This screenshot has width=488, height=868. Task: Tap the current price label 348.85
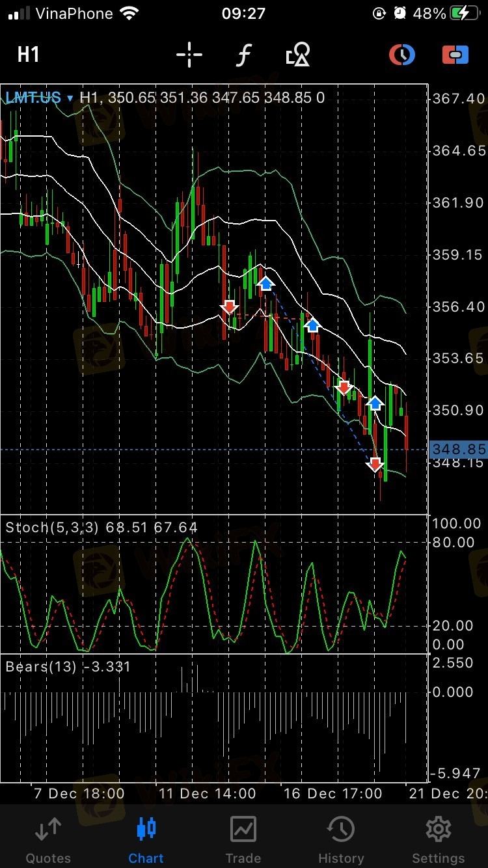459,450
